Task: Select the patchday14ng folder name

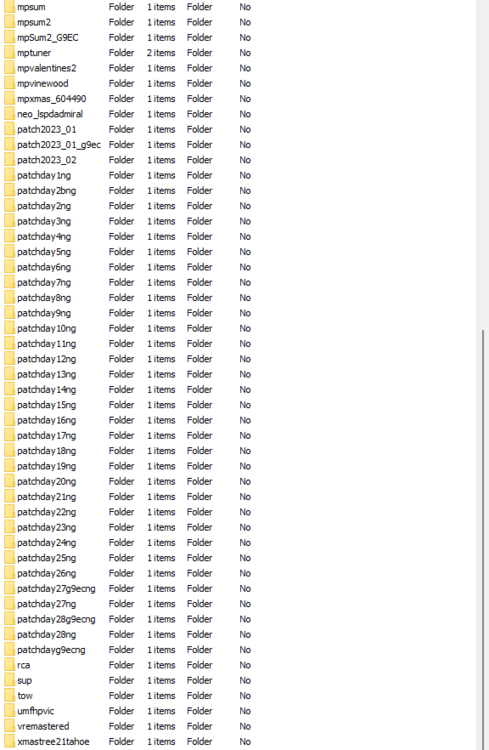Action: click(x=46, y=390)
